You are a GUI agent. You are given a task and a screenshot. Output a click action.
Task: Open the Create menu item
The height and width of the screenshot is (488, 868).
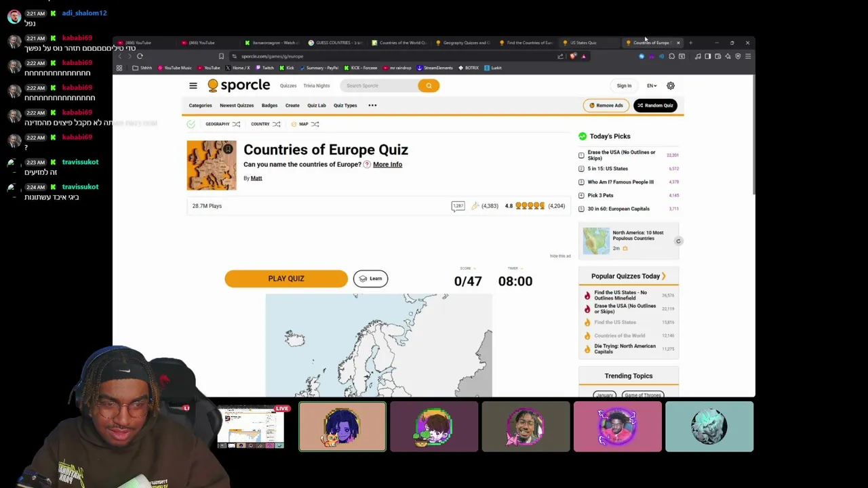click(x=292, y=105)
